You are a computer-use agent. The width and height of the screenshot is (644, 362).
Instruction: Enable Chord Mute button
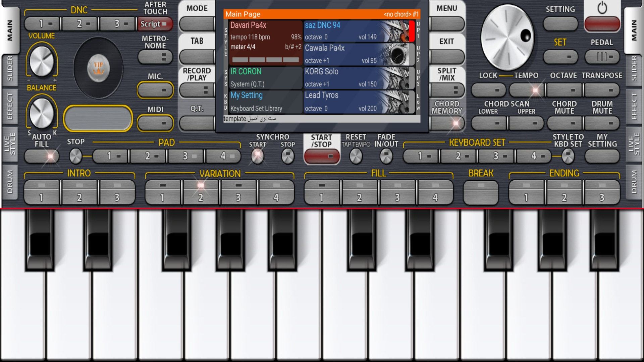[x=564, y=123]
